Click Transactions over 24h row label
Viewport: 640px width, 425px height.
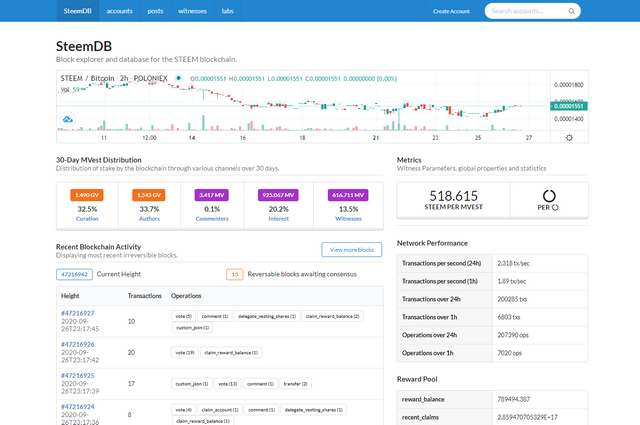pos(431,299)
